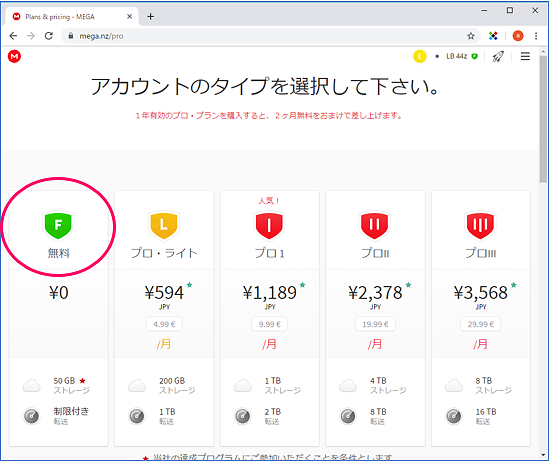Viewport: 549px width, 461px height.
Task: Click the transfer gauge icon next to 制限付き
Action: pos(32,416)
